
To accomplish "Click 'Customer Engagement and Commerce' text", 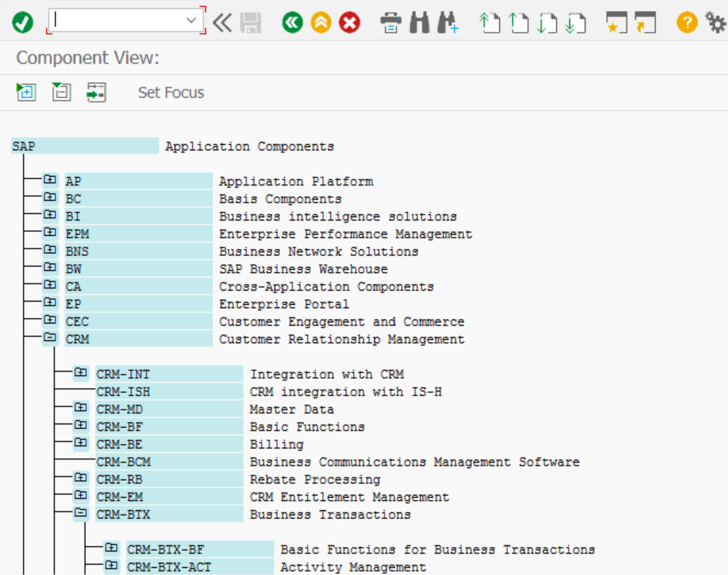I will [x=342, y=321].
